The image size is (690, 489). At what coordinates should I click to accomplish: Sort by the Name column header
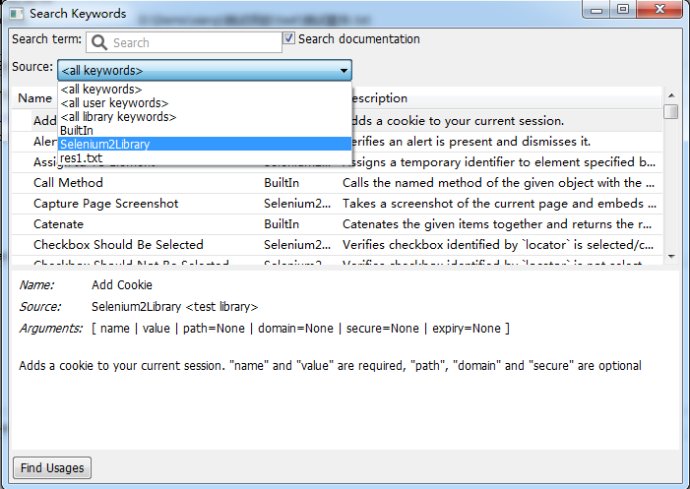[35, 98]
